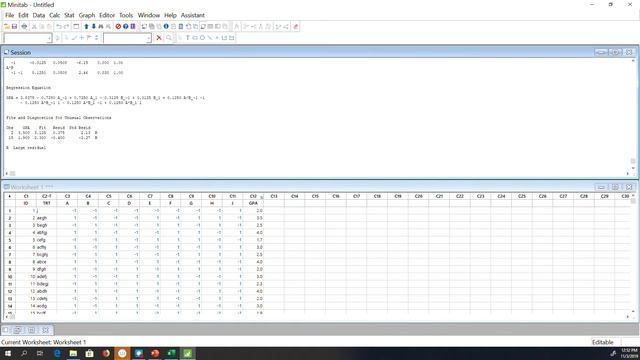Click the blue Help question mark icon
The height and width of the screenshot is (360, 640).
(125, 27)
